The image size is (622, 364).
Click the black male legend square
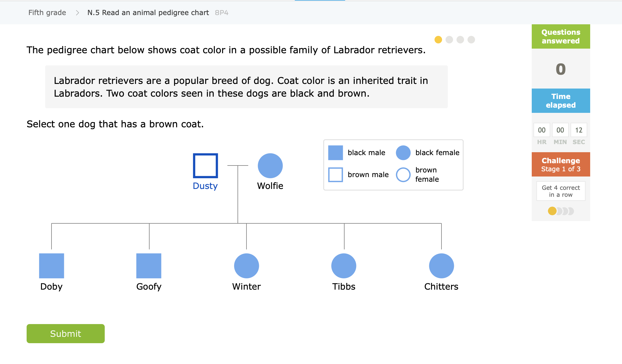[336, 153]
